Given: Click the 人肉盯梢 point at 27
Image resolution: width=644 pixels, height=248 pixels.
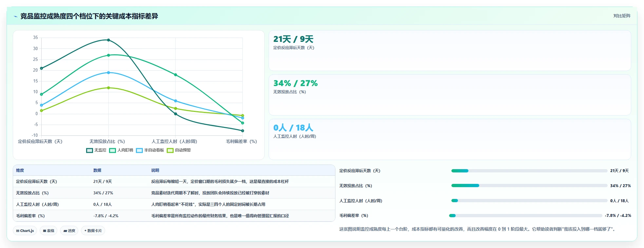Looking at the screenshot, I should click(108, 55).
